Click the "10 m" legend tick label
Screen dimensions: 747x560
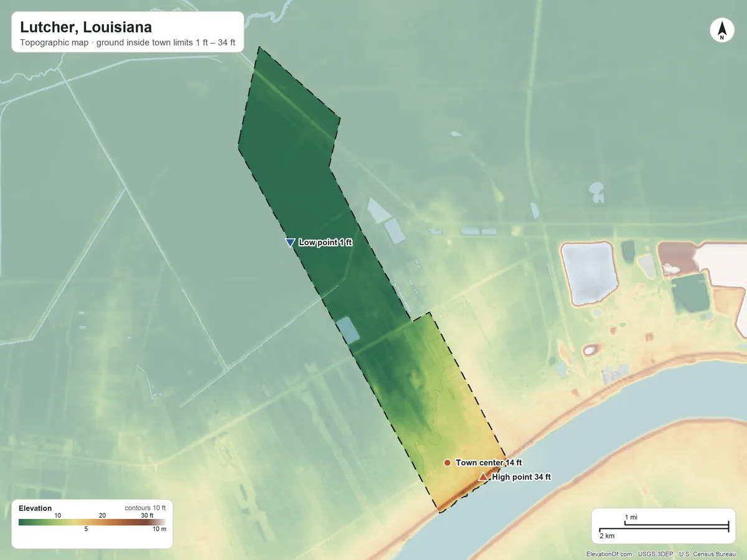pyautogui.click(x=160, y=530)
